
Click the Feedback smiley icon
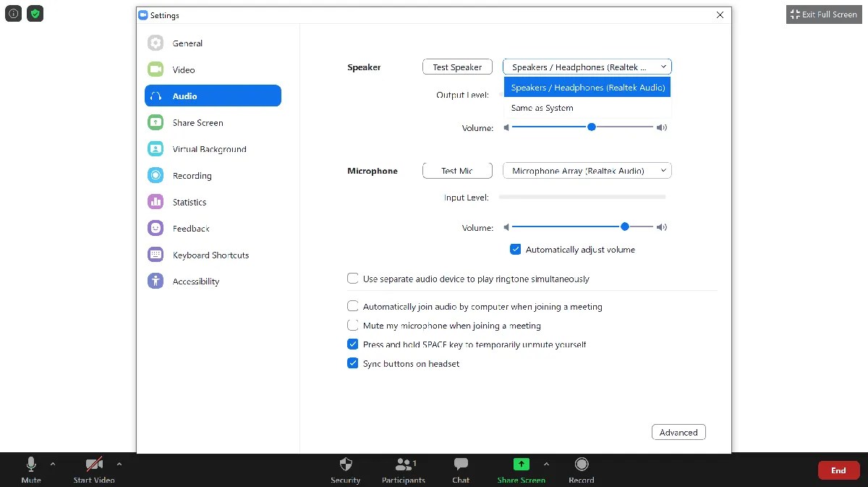(156, 228)
